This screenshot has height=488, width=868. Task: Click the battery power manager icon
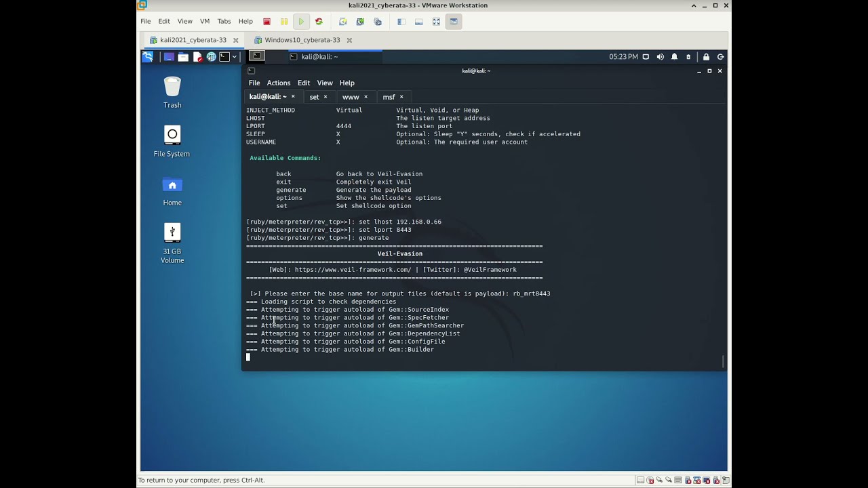688,57
